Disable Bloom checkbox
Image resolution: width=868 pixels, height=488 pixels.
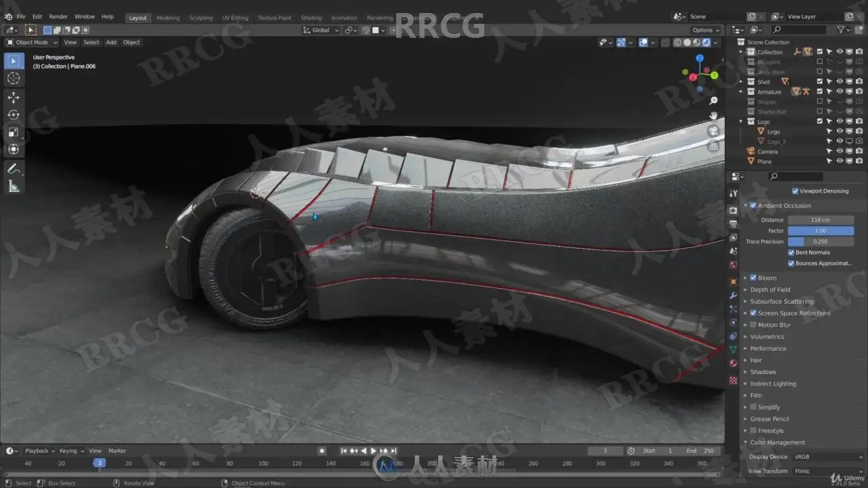pyautogui.click(x=753, y=278)
